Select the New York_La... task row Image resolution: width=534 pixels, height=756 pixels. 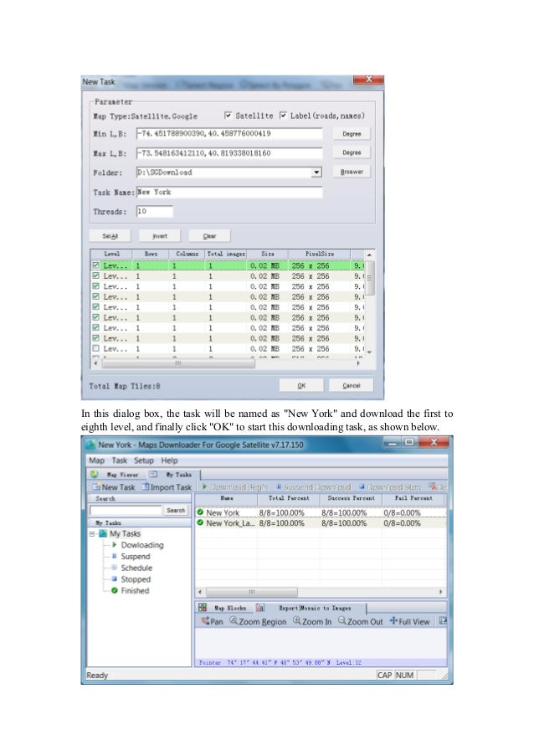point(320,522)
